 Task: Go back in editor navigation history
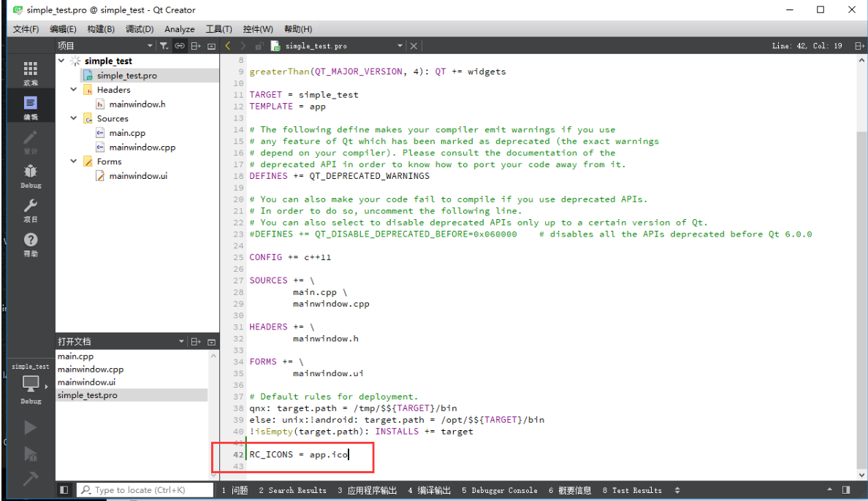coord(227,46)
